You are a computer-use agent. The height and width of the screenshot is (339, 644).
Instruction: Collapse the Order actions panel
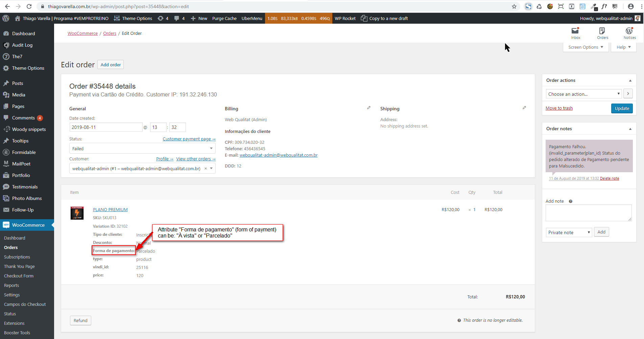(630, 81)
